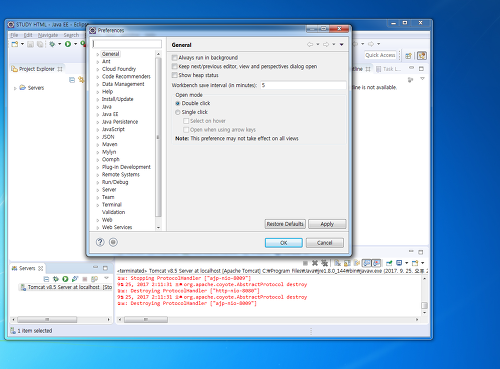Click the Quick Access search box
The width and height of the screenshot is (500, 369).
point(380,55)
